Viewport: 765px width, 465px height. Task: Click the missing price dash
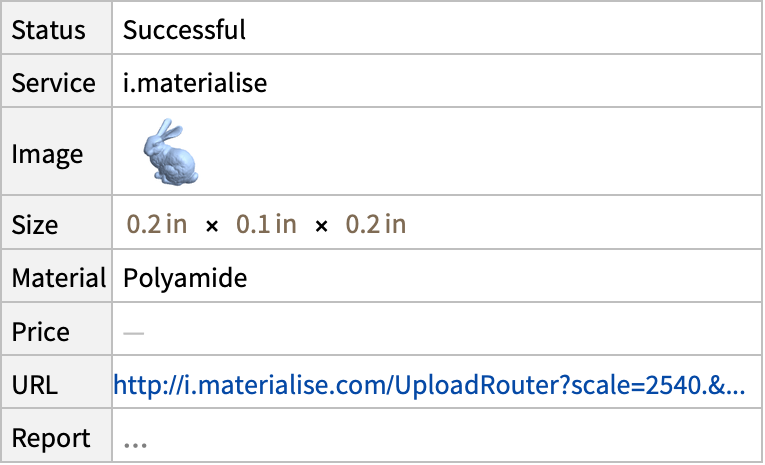click(x=134, y=334)
